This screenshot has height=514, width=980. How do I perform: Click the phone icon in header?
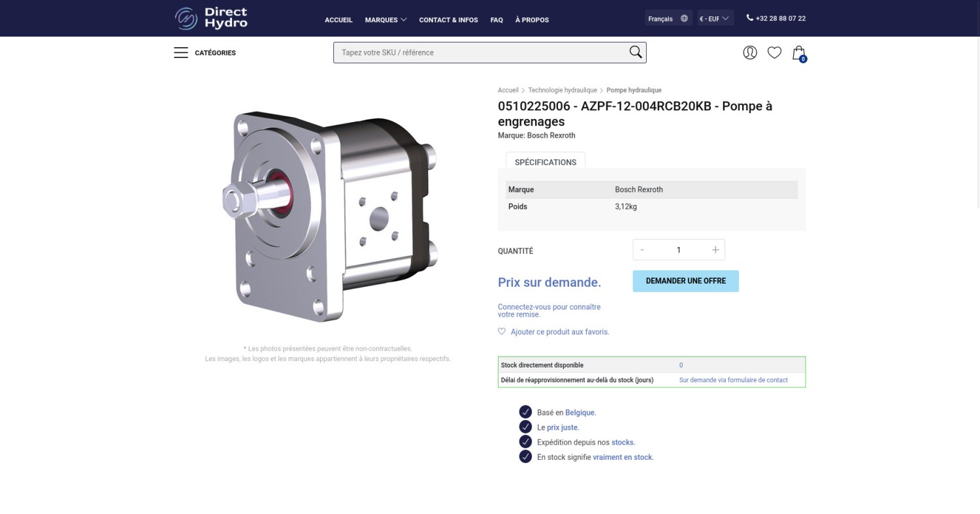click(x=749, y=18)
